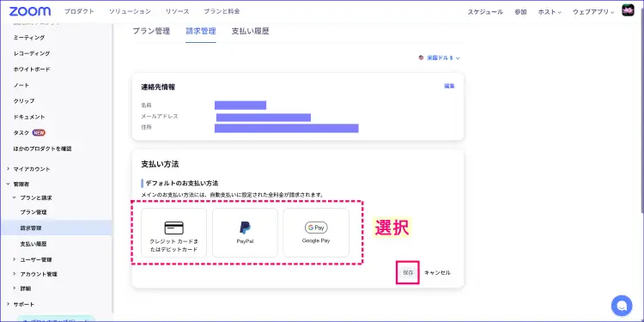Open ドキュメント in sidebar

tap(28, 117)
